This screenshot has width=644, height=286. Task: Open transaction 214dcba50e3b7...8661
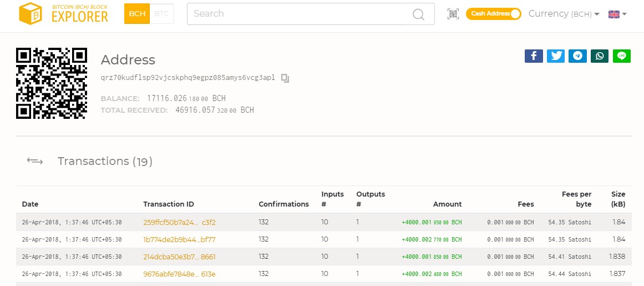pyautogui.click(x=179, y=257)
